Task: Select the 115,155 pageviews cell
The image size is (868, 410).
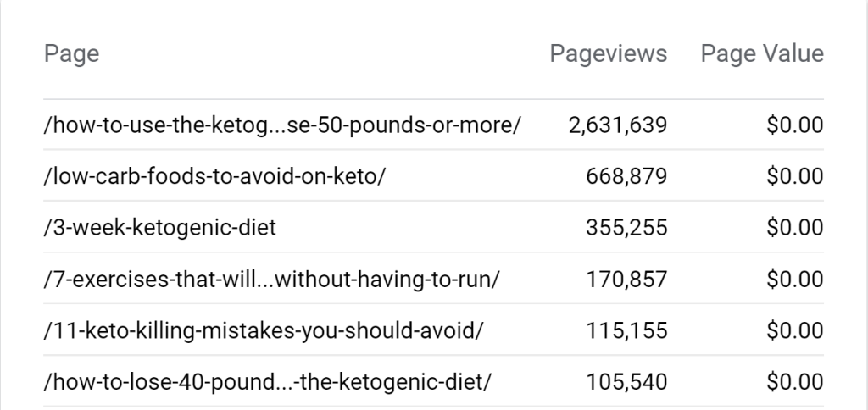Action: pyautogui.click(x=626, y=330)
